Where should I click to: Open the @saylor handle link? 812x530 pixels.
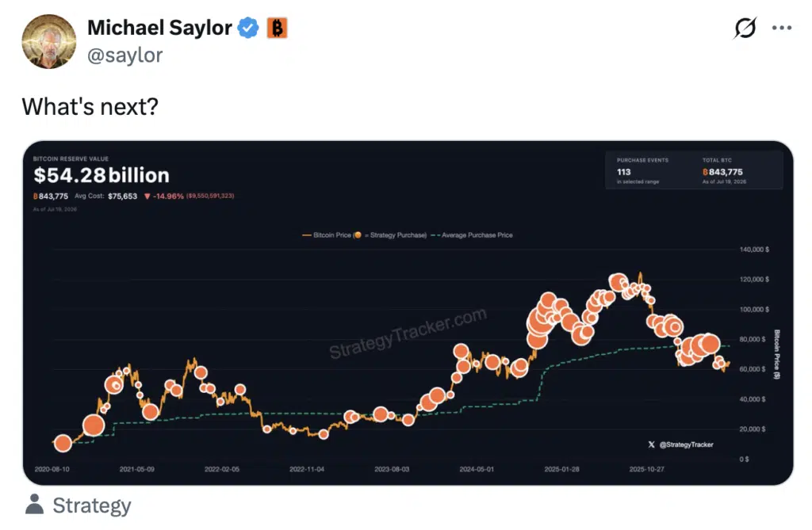[x=124, y=55]
